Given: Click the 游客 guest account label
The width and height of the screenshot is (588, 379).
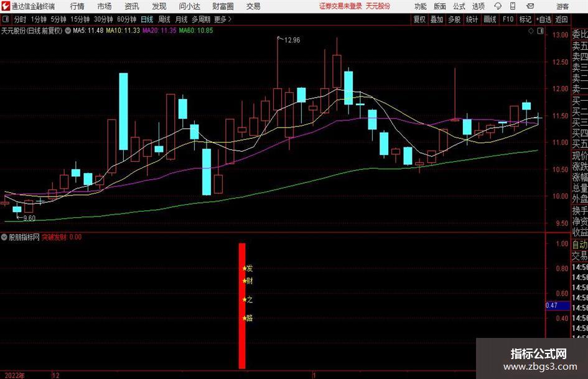Looking at the screenshot, I should (x=562, y=6).
